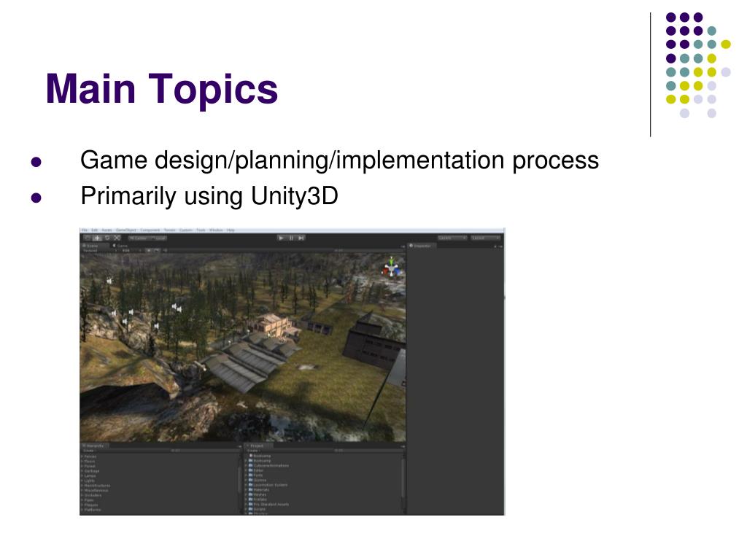This screenshot has width=747, height=560.
Task: Select Pipes in the Hierarchy
Action: pyautogui.click(x=89, y=500)
